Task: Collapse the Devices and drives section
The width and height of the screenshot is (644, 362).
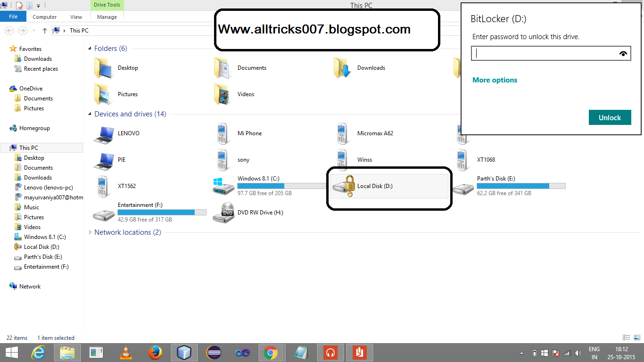Action: pyautogui.click(x=90, y=114)
